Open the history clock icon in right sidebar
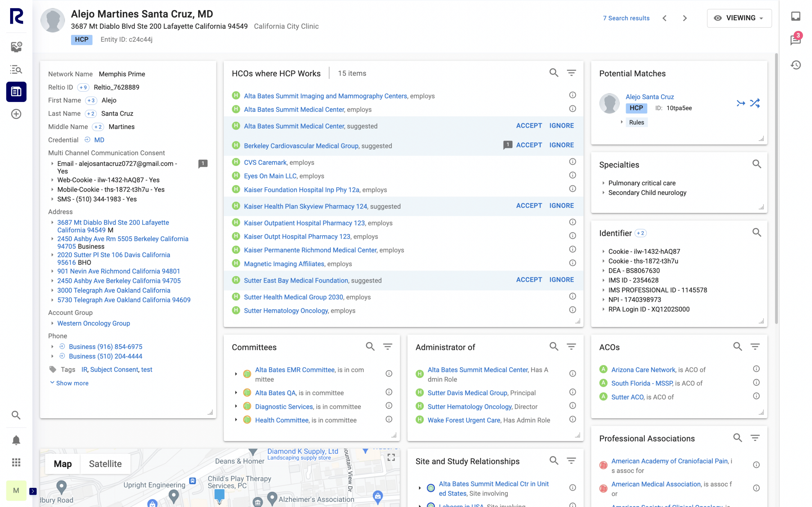The width and height of the screenshot is (812, 507). (795, 65)
